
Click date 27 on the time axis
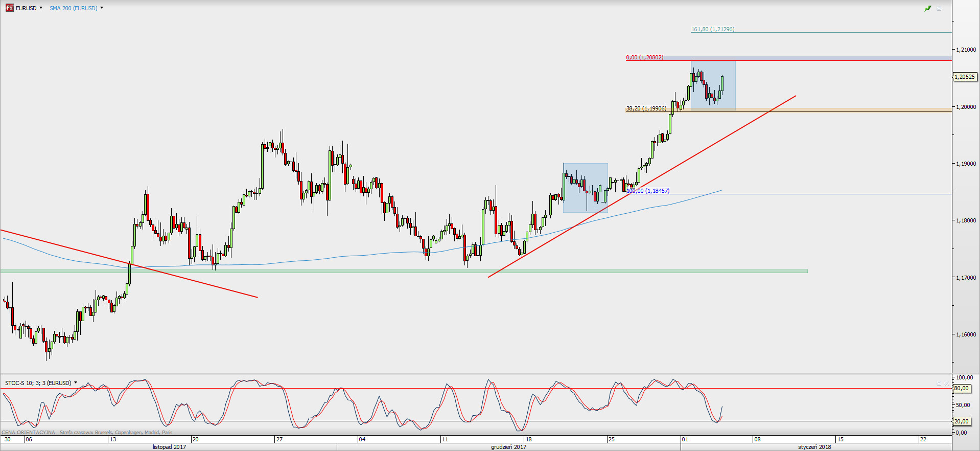click(279, 439)
